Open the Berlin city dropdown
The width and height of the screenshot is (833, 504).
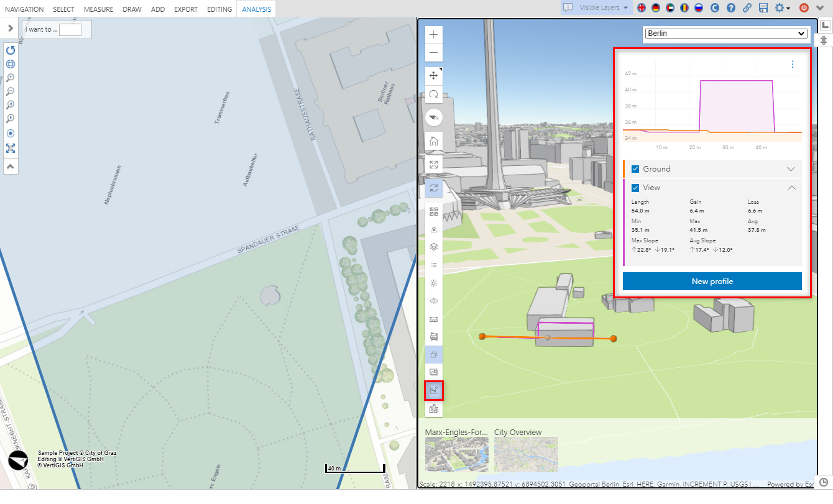tap(725, 34)
